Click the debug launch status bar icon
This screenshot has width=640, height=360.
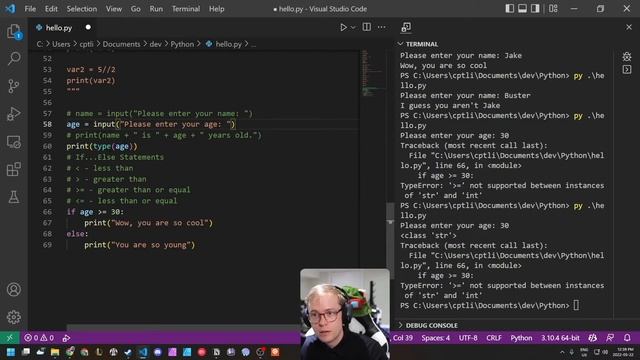coord(66,338)
